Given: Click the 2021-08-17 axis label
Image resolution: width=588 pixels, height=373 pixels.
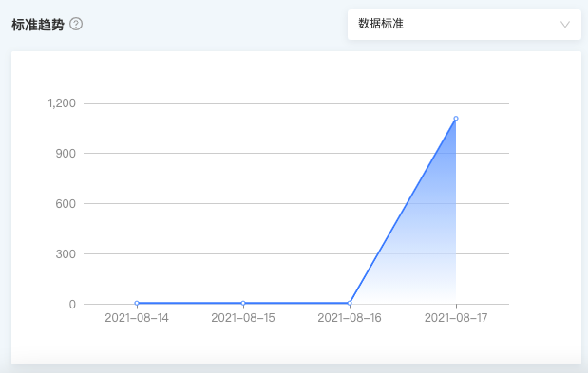Looking at the screenshot, I should [456, 318].
